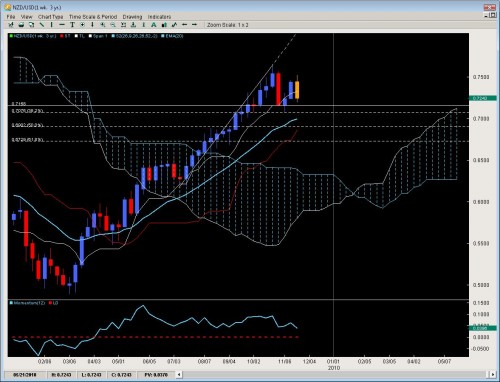
Task: Open the Zoom Scale 1 x 2 selector
Action: pyautogui.click(x=228, y=25)
